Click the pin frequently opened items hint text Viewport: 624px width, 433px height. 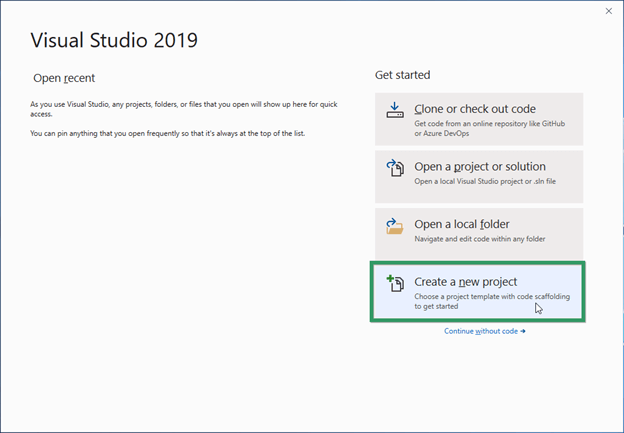[167, 133]
